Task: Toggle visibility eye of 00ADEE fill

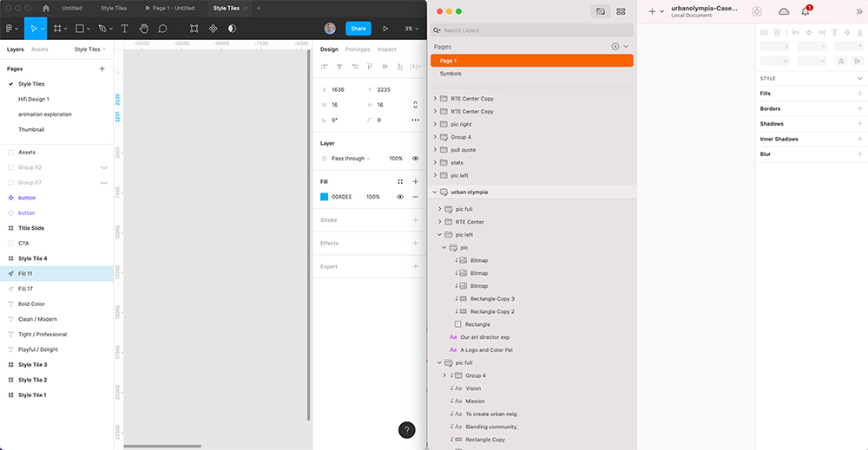Action: pos(400,197)
